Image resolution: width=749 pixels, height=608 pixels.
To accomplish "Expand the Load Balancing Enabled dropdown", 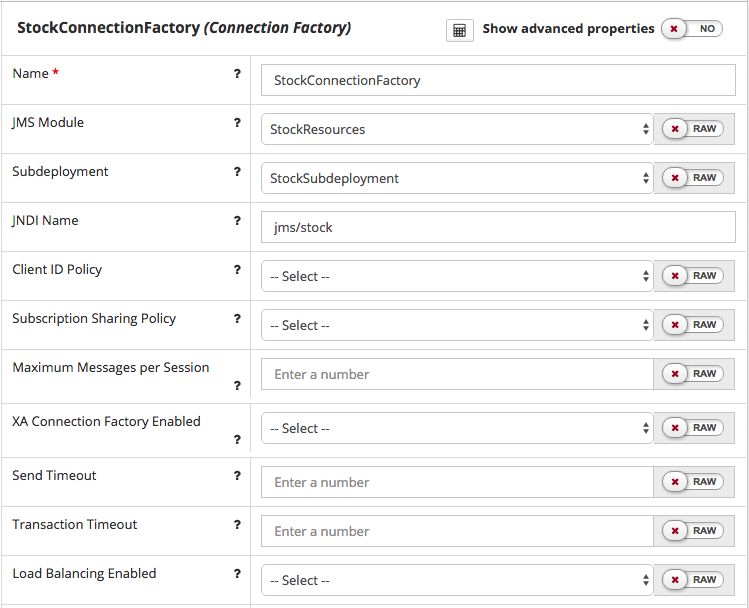I will pyautogui.click(x=456, y=580).
